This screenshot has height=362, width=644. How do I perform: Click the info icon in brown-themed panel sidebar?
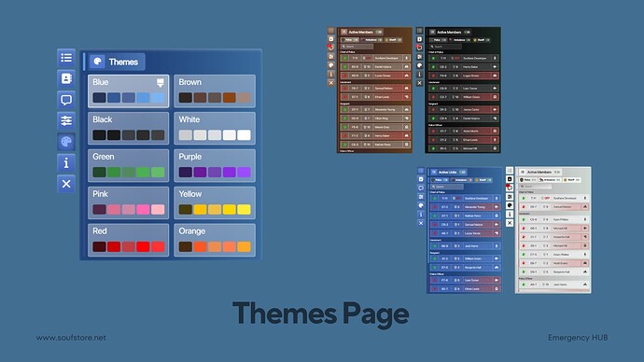coord(331,74)
